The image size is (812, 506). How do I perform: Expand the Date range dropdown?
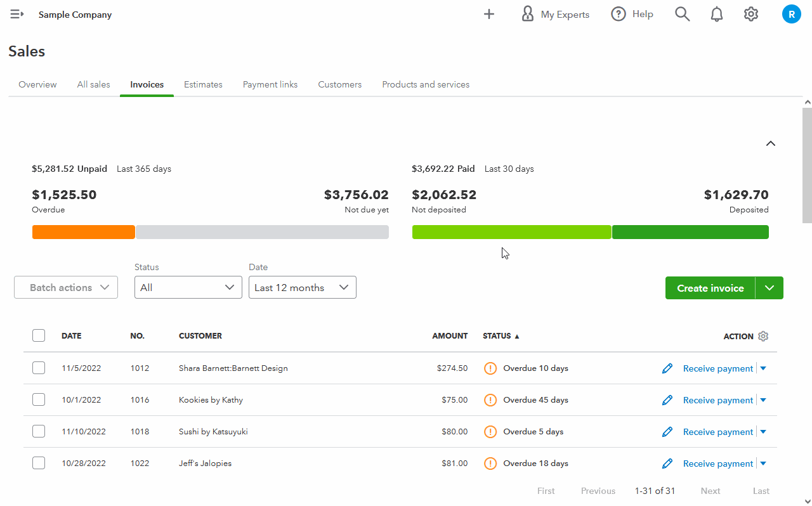pos(302,288)
